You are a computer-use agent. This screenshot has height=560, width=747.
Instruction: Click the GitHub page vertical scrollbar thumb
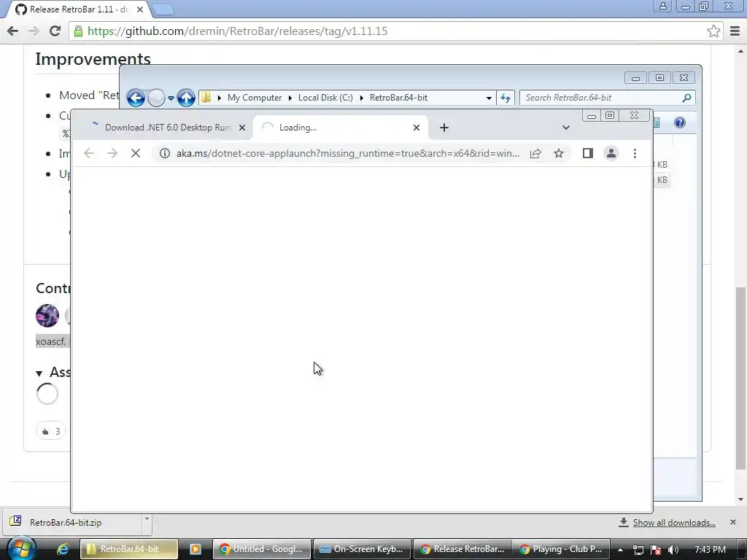[740, 378]
